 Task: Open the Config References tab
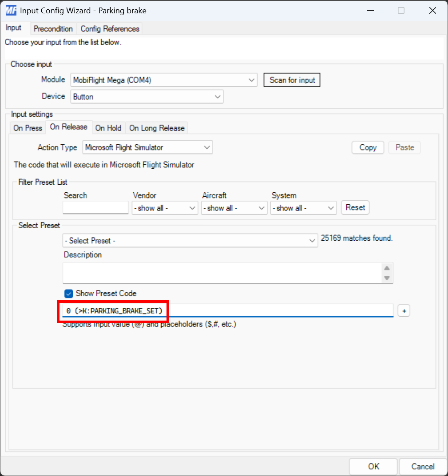(x=110, y=29)
